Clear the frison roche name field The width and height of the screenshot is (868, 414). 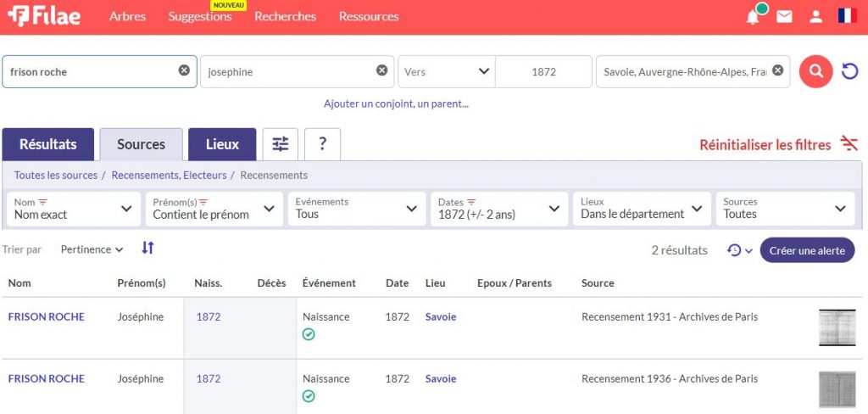click(x=184, y=70)
